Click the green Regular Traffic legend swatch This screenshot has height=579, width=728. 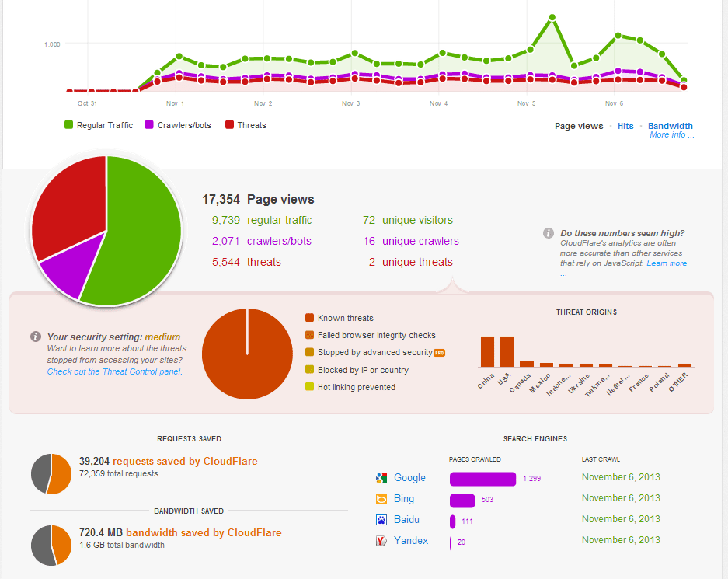click(x=68, y=125)
